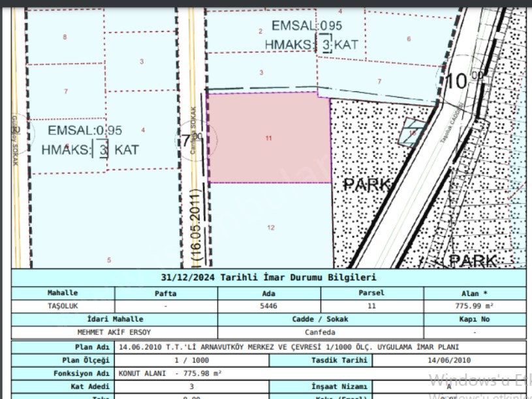This screenshot has width=532, height=399.
Task: Select parcel 8 in the upper left block
Action: tap(65, 37)
